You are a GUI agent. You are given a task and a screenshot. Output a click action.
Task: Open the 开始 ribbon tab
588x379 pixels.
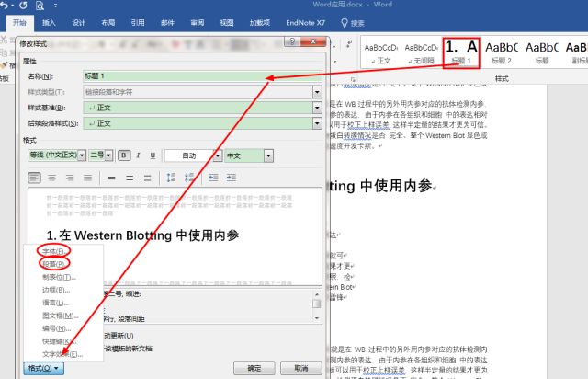19,23
